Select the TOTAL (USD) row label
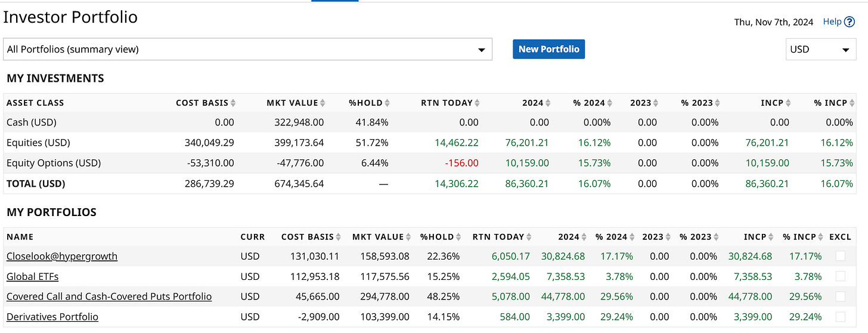 pyautogui.click(x=36, y=184)
